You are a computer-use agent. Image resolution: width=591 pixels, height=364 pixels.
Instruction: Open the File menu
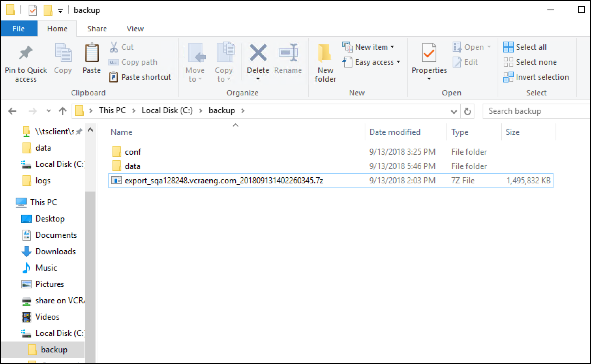(18, 28)
